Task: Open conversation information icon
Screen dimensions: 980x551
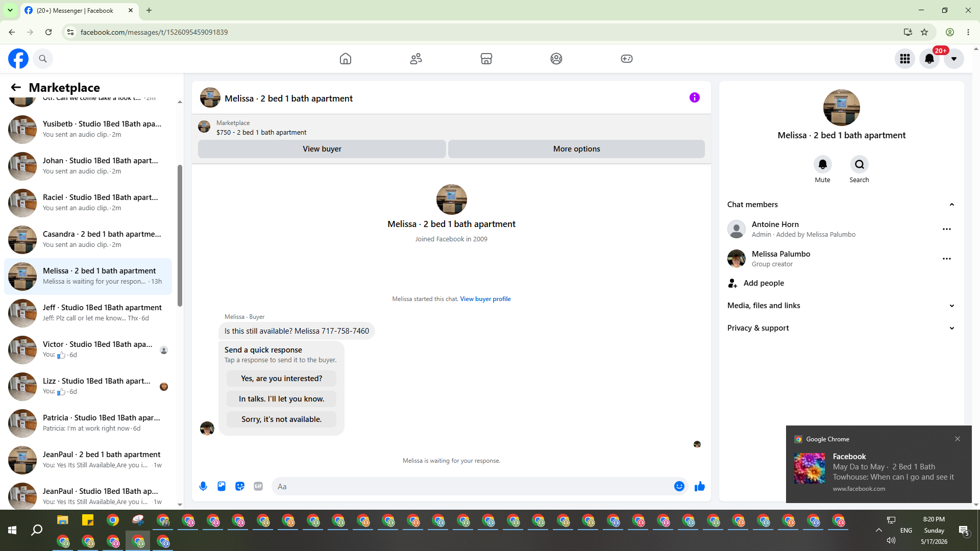Action: coord(695,97)
